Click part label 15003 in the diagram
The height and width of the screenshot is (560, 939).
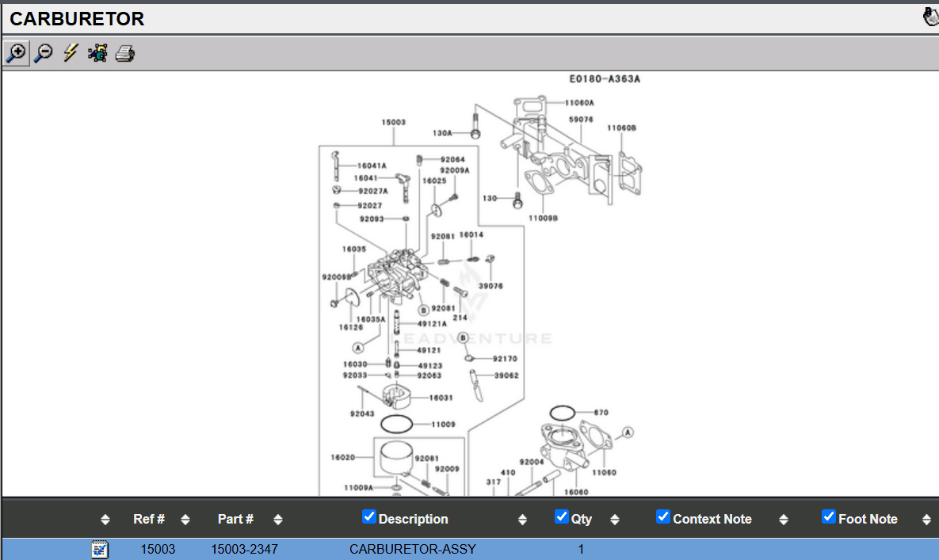click(393, 123)
